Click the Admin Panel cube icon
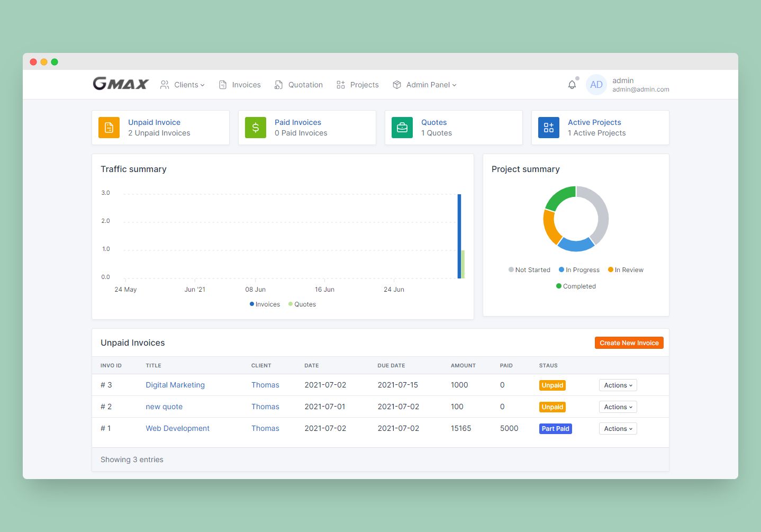The image size is (761, 532). point(397,85)
